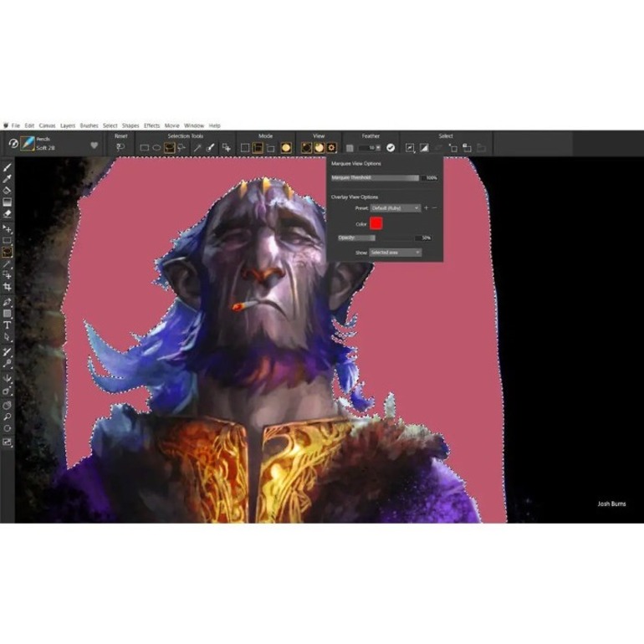Toggle the favorite heart for Pencils brush
This screenshot has height=644, width=644.
coord(95,146)
